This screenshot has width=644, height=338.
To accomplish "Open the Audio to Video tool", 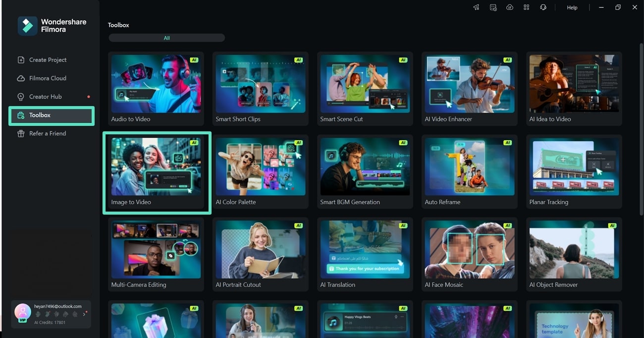I will tap(156, 89).
